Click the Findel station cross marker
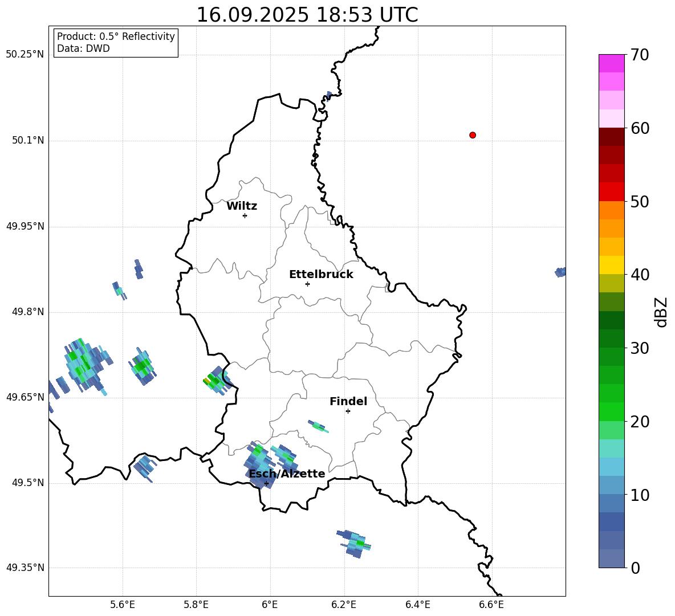 [x=348, y=411]
